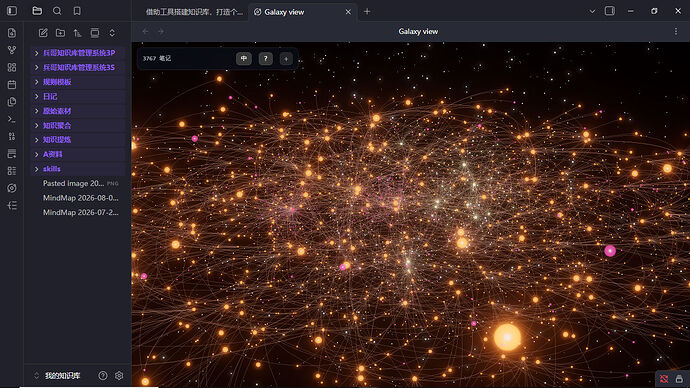Screen dimensions: 690x388
Task: Toggle the left sidebar collapse icon
Action: click(x=12, y=11)
